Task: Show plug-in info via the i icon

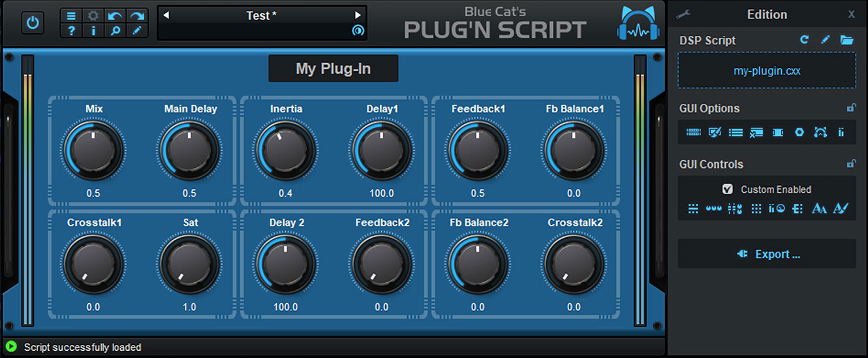Action: point(93,31)
